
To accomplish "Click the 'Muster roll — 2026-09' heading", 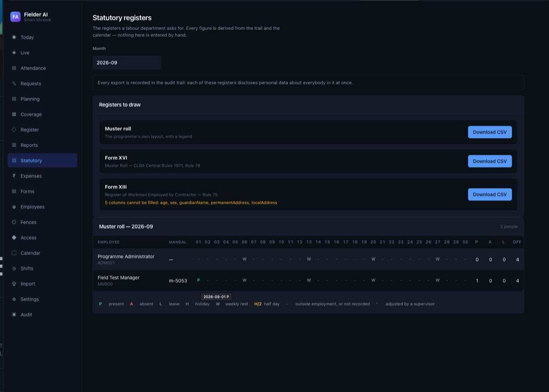I will [126, 227].
